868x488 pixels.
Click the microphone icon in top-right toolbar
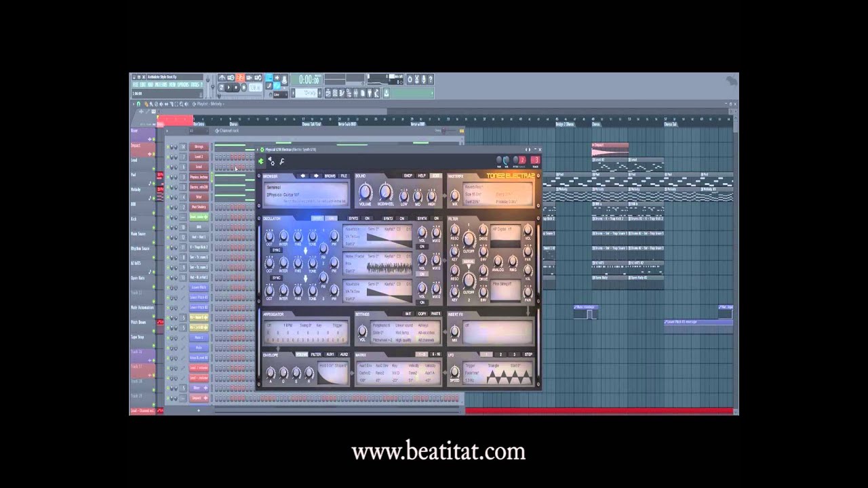(x=424, y=79)
